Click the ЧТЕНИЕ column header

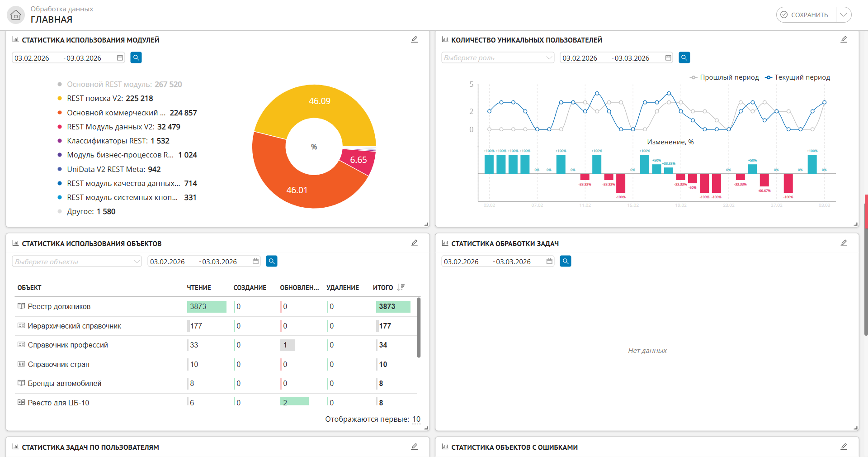click(199, 288)
